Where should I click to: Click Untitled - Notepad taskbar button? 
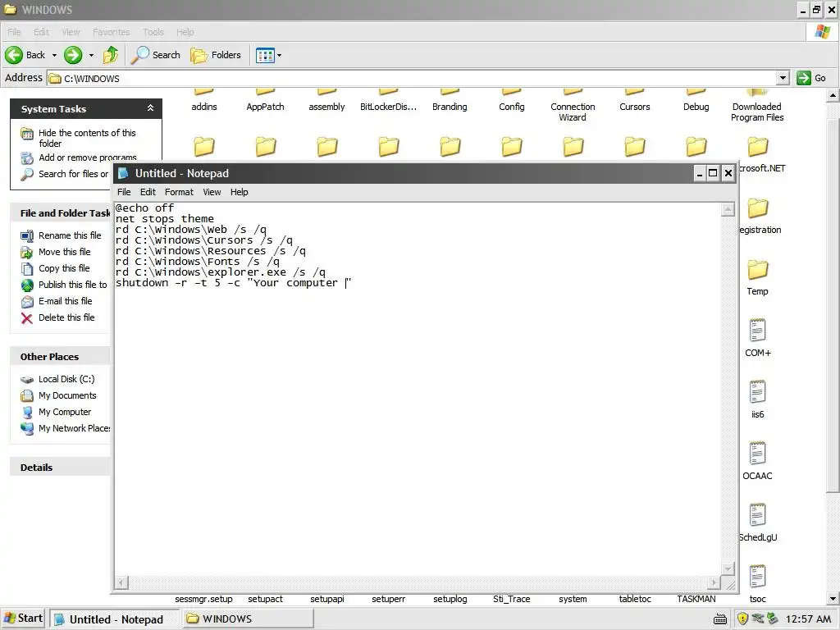point(115,619)
